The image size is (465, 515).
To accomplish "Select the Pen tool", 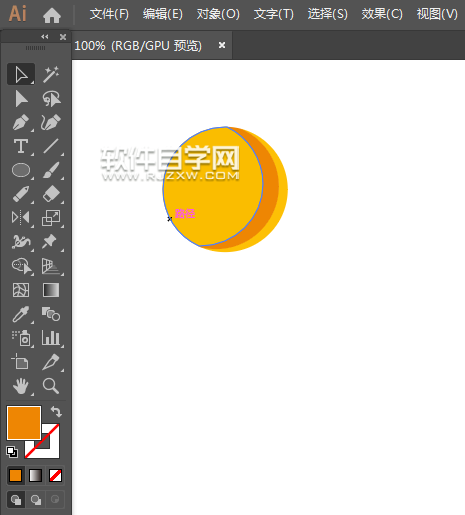I will click(x=21, y=122).
